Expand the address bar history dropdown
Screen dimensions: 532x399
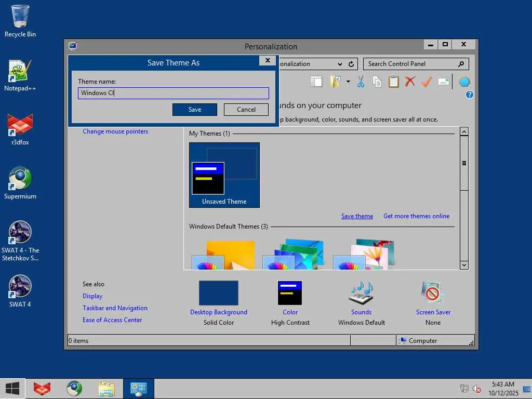[340, 64]
